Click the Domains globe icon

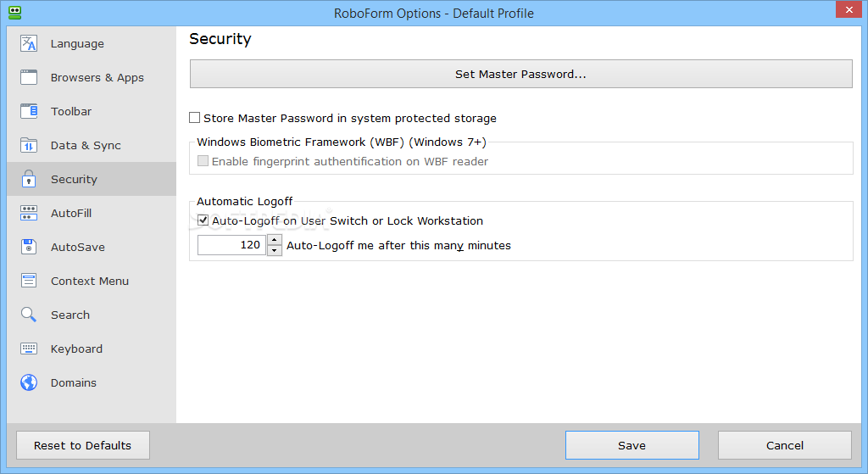(x=29, y=382)
